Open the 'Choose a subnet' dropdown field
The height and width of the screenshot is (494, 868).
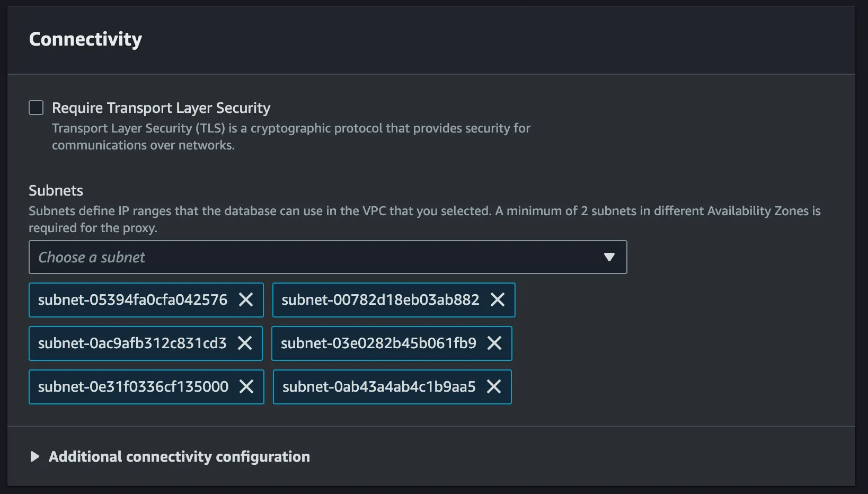click(318, 258)
